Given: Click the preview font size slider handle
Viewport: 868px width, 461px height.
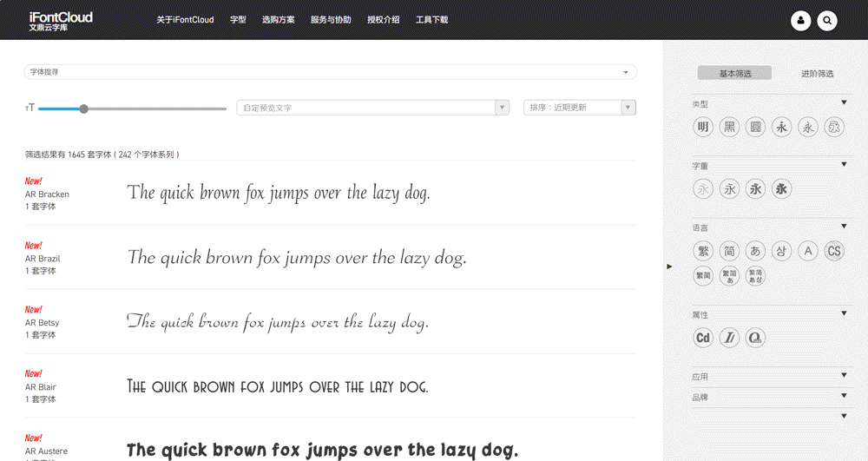Looking at the screenshot, I should point(83,109).
